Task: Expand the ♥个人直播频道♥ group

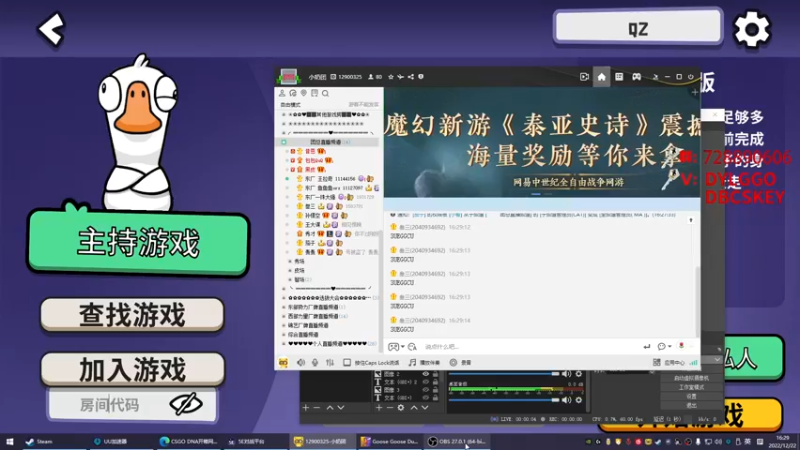Action: [x=328, y=343]
